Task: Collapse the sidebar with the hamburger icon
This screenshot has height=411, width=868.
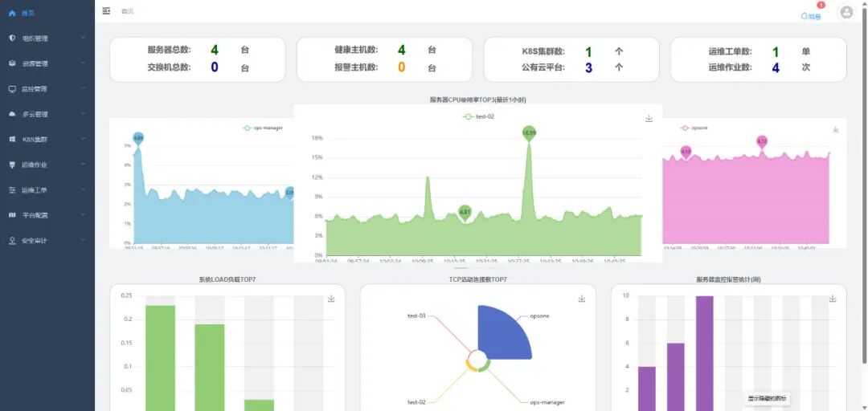Action: (106, 10)
